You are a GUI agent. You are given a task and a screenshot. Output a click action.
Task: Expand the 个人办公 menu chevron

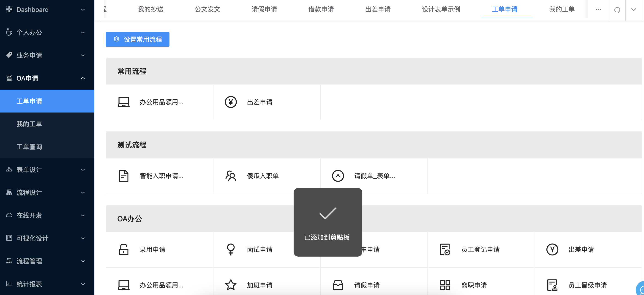83,32
